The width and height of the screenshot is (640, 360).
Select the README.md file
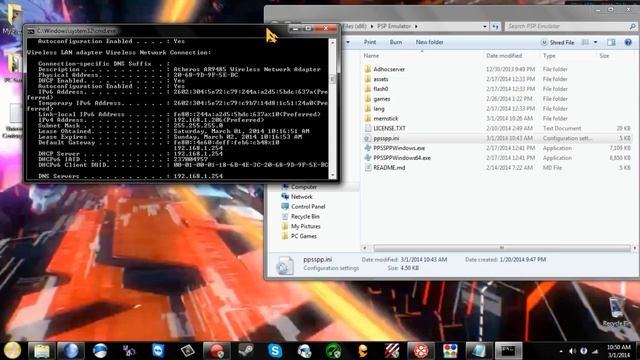click(x=389, y=167)
